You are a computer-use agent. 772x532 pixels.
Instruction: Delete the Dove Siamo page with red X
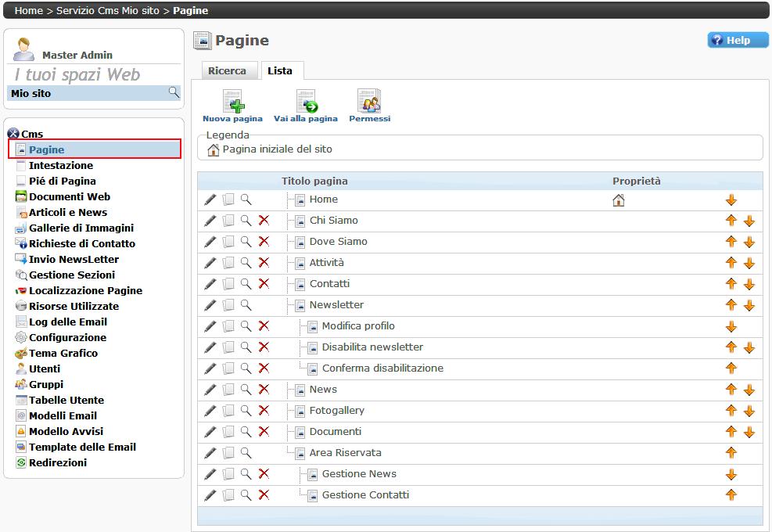click(x=264, y=242)
